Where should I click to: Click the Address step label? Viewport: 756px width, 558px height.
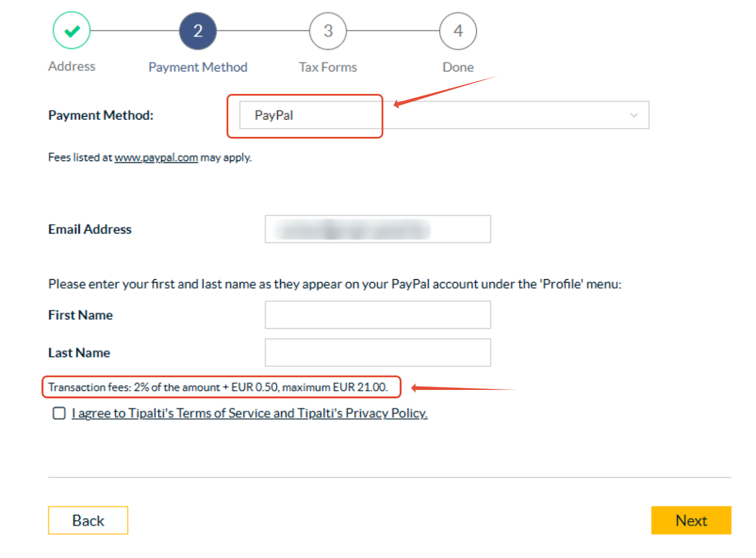coord(72,66)
